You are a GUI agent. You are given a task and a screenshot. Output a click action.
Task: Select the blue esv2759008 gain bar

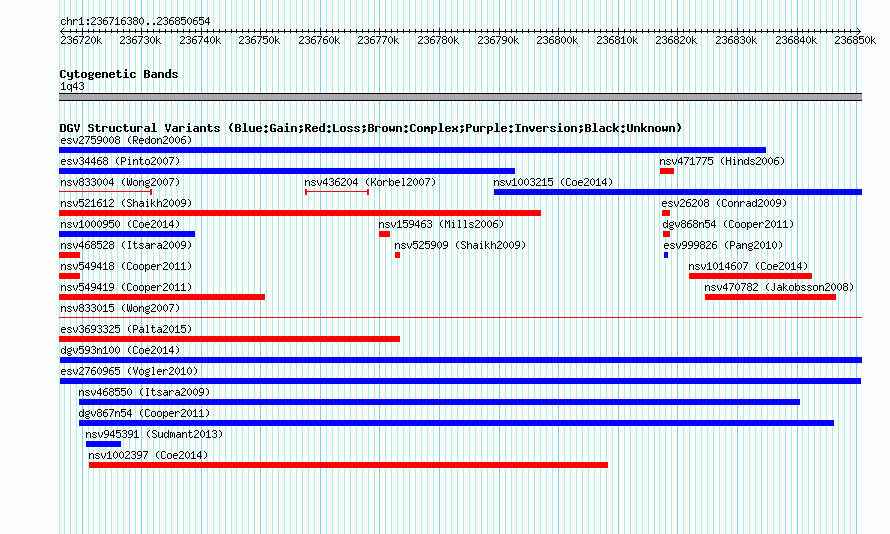point(413,150)
